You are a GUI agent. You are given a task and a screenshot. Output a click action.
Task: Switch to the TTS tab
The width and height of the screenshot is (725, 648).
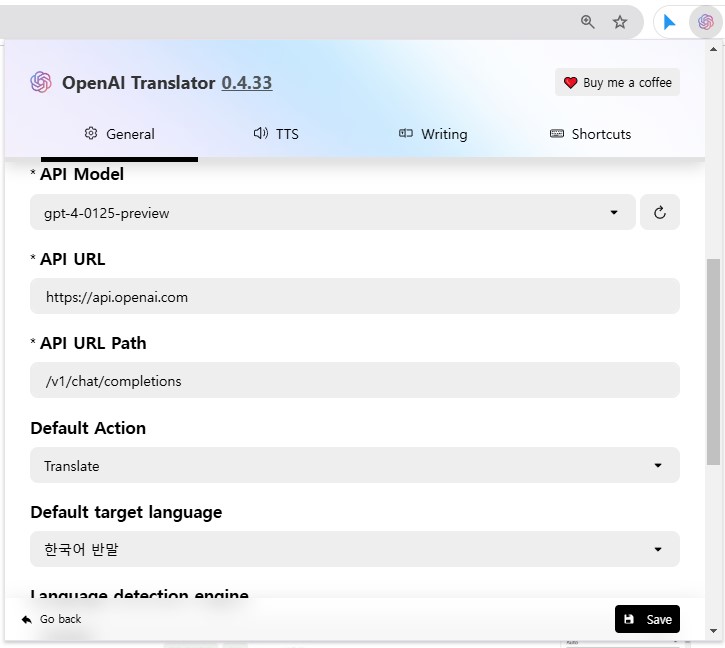coord(276,134)
